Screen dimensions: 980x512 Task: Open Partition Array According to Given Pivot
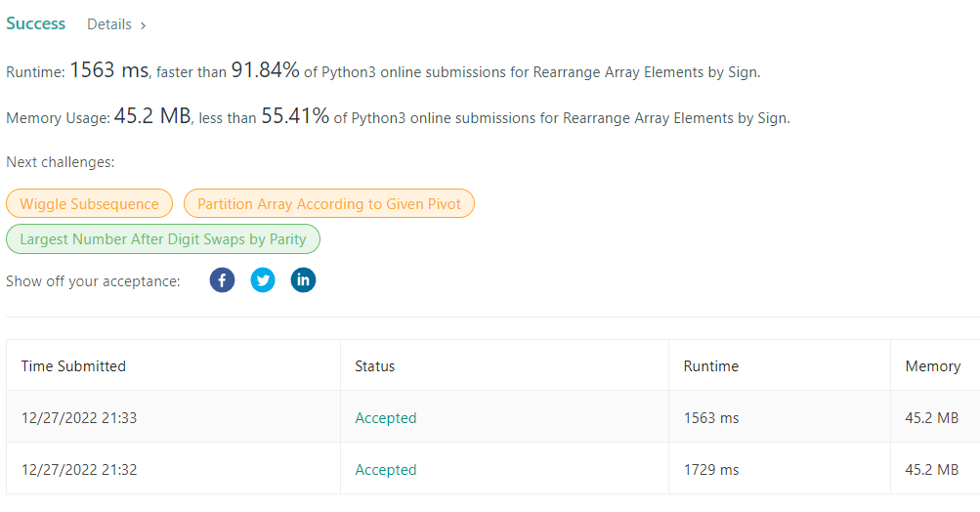point(328,204)
